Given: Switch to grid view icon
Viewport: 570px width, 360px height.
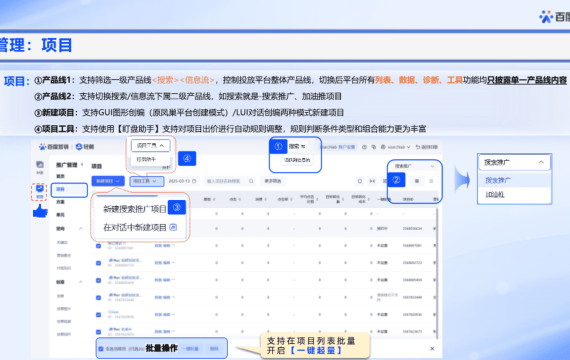Looking at the screenshot, I should [417, 181].
